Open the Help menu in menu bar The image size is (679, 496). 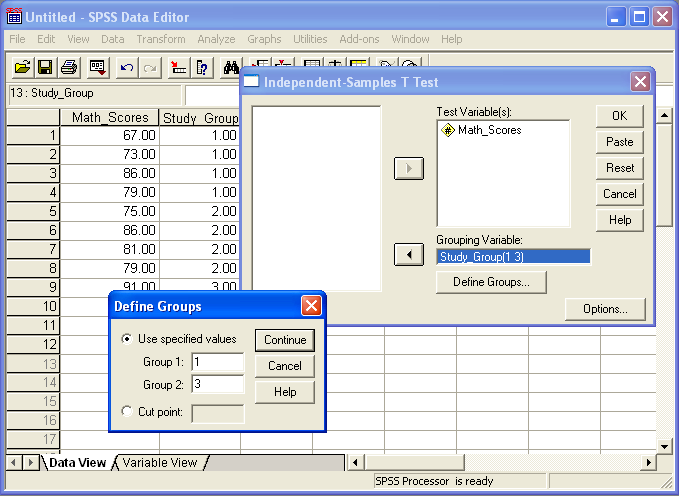[452, 39]
